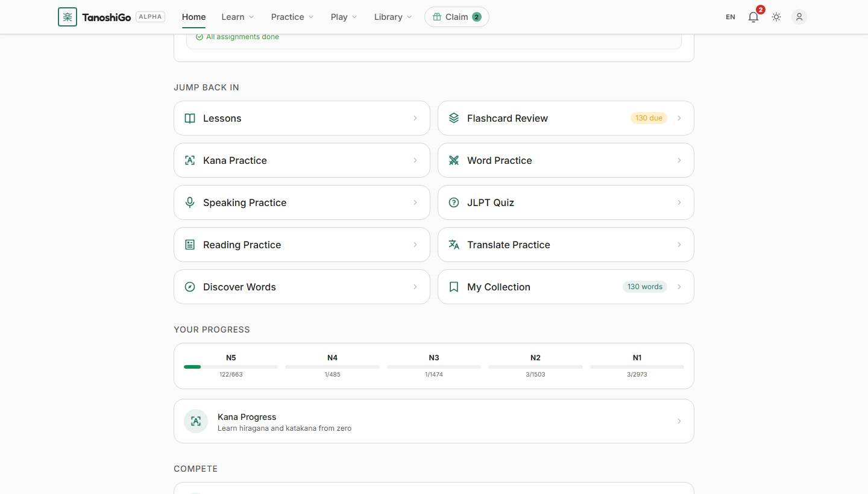
Task: Click the chevron on Discover Words card
Action: point(415,287)
